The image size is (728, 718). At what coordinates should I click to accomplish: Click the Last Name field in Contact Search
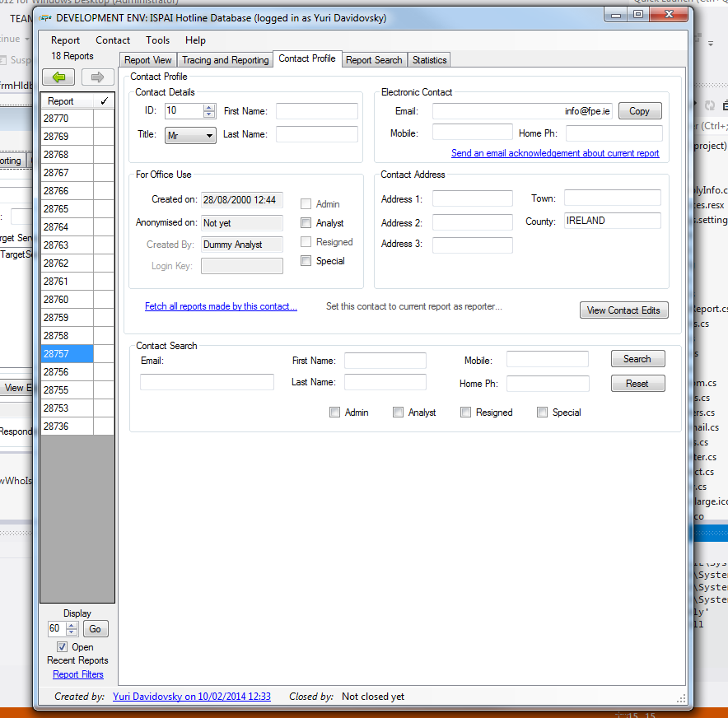[x=385, y=382]
